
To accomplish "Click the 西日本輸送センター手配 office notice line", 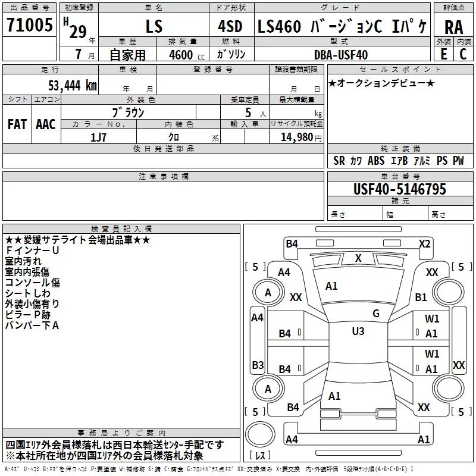I will pos(114,445).
